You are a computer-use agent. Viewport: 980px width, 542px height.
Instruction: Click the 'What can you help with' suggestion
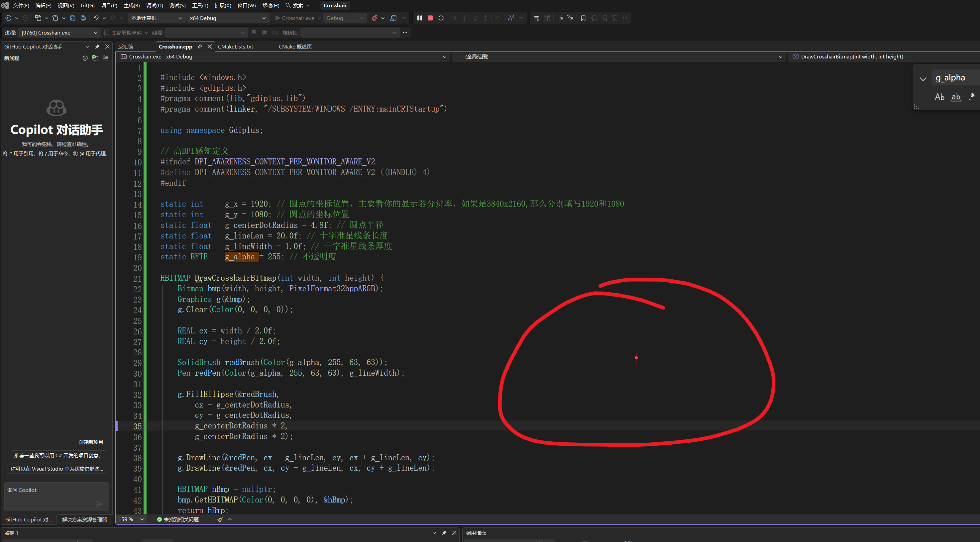pos(57,469)
